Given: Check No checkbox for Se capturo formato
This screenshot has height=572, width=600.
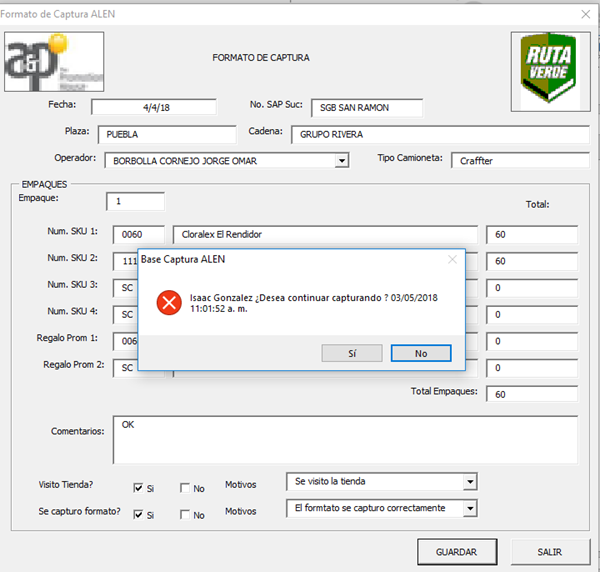Looking at the screenshot, I should point(185,515).
